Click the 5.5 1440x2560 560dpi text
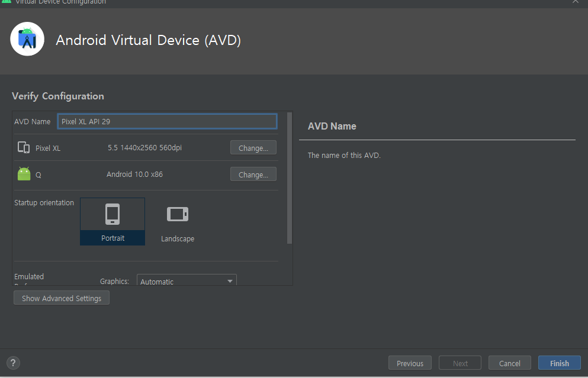 (x=144, y=148)
